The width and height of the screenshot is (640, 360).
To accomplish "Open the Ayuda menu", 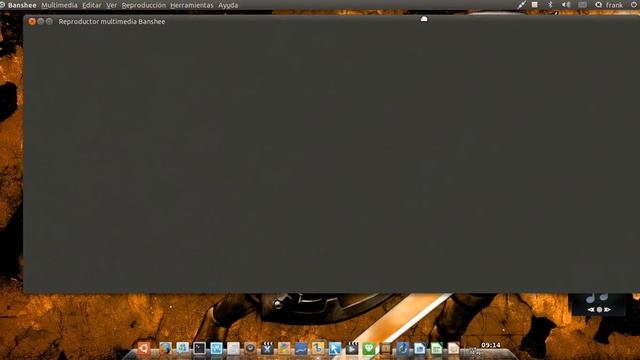I will click(x=228, y=5).
